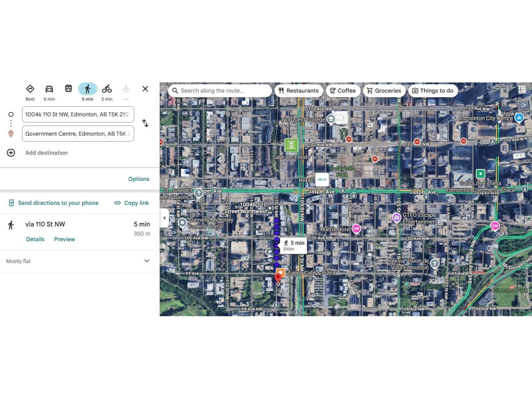Screen dimensions: 532x399
Task: Select the Best travel mode icon
Action: point(30,89)
